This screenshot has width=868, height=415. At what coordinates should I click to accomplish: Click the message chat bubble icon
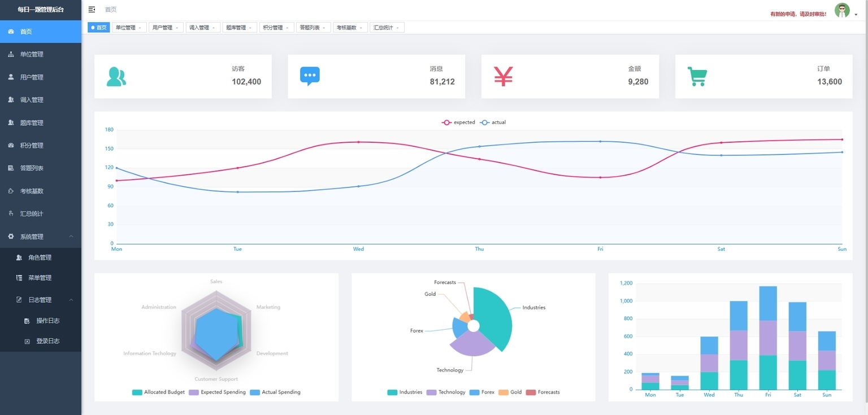[x=310, y=76]
